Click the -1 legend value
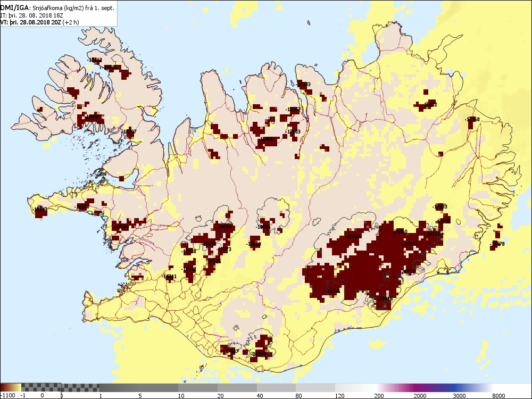532x399 pixels. [x=23, y=395]
